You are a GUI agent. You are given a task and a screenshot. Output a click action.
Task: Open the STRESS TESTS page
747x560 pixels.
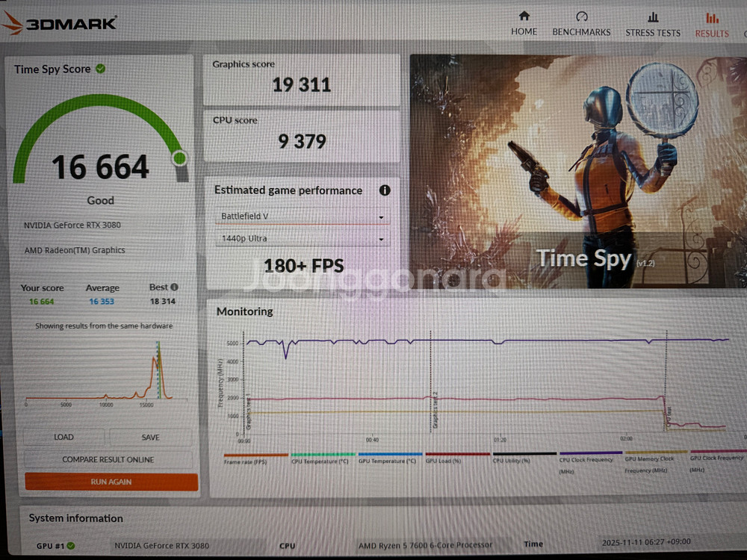pos(653,24)
